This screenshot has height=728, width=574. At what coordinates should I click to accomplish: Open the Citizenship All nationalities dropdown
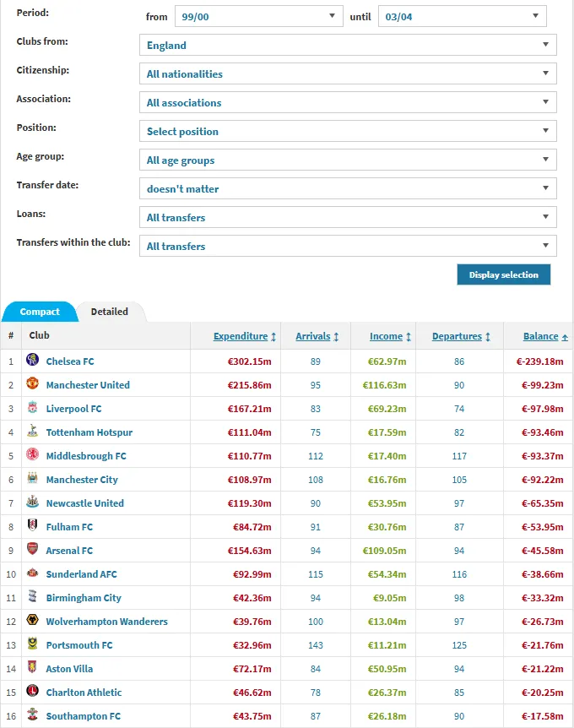click(x=347, y=74)
